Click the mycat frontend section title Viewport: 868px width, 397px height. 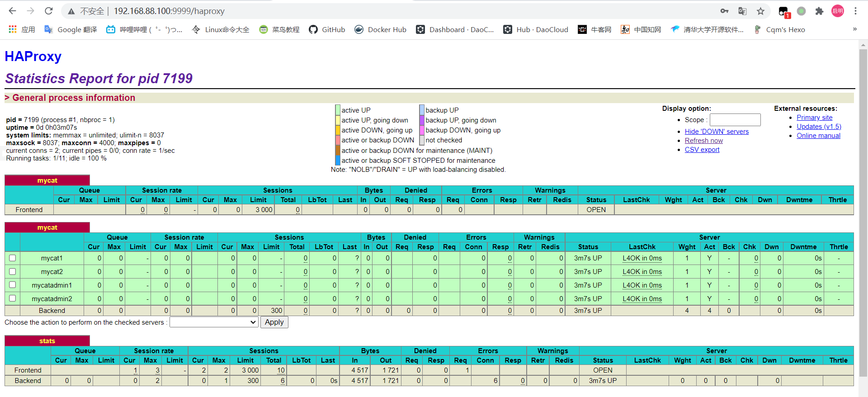point(47,180)
